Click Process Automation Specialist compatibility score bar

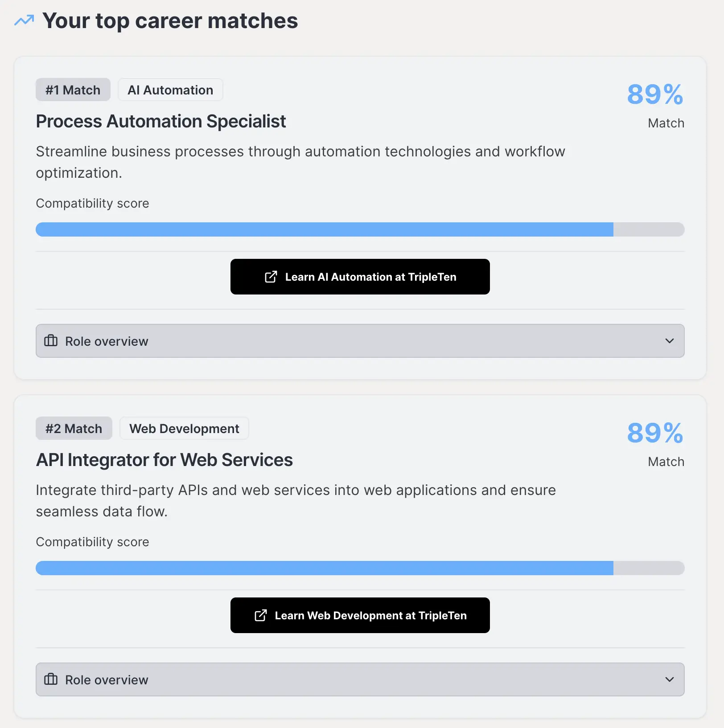click(x=360, y=229)
